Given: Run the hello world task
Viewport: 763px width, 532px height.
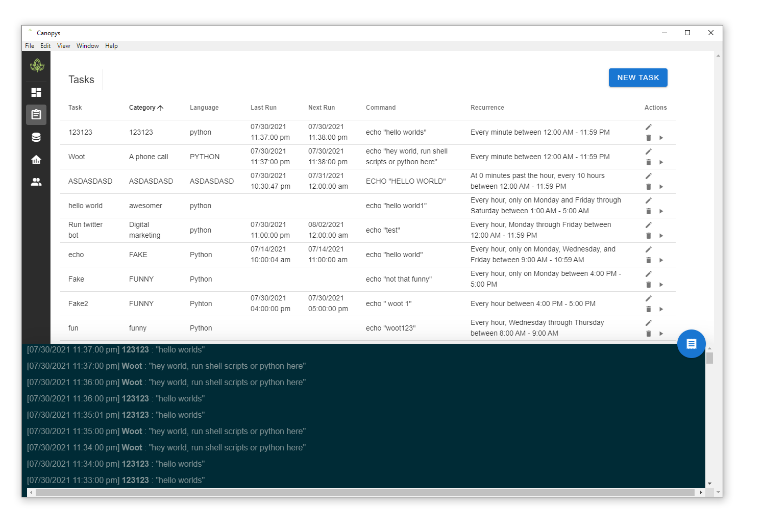Looking at the screenshot, I should point(661,211).
